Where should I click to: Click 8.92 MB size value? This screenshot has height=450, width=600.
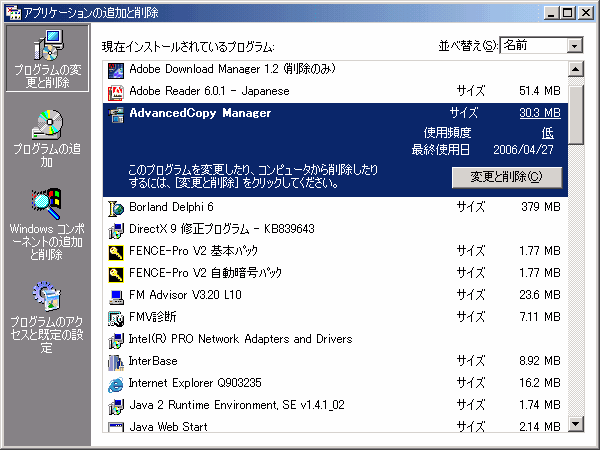point(540,361)
